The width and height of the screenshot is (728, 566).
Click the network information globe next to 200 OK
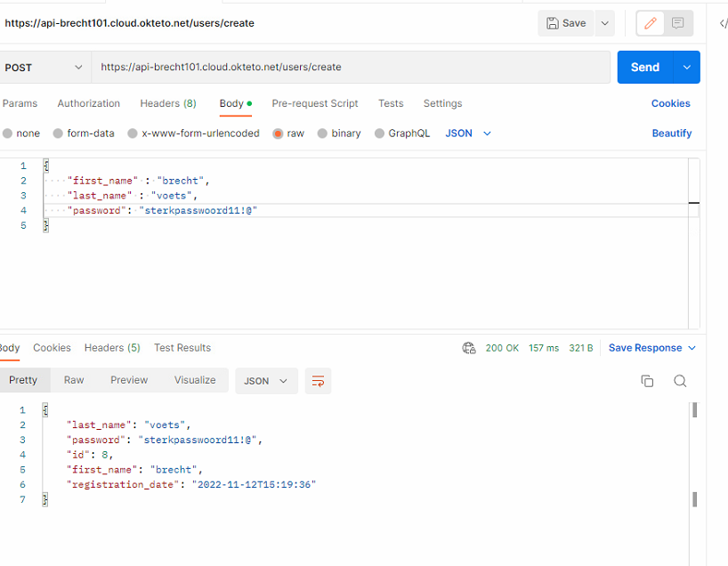[x=469, y=348]
